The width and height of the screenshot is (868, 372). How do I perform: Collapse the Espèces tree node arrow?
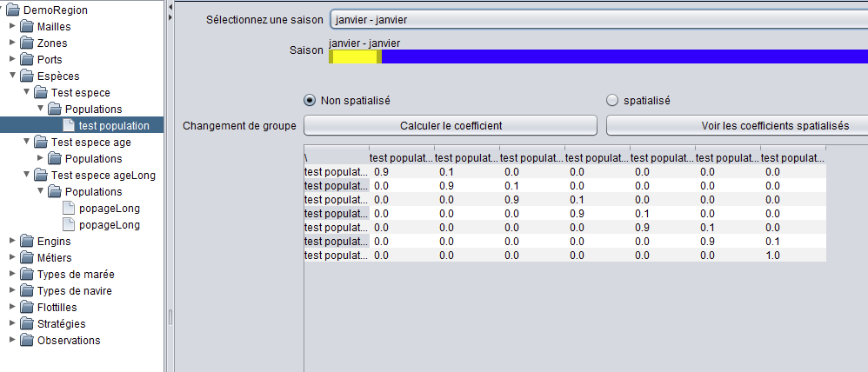tap(13, 76)
